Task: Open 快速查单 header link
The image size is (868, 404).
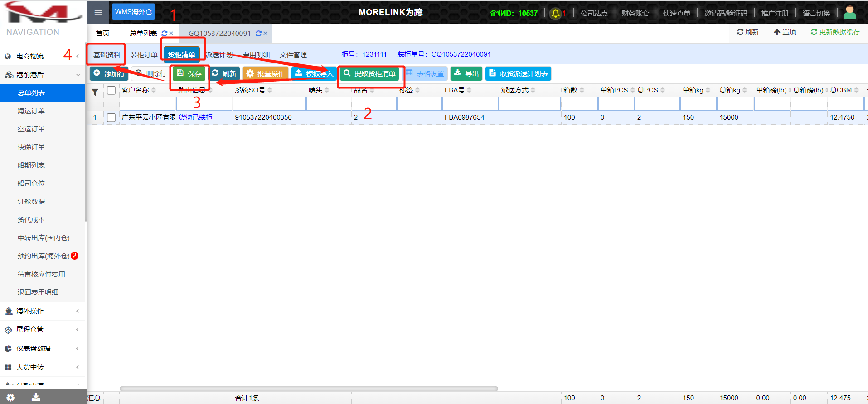Action: coord(677,14)
